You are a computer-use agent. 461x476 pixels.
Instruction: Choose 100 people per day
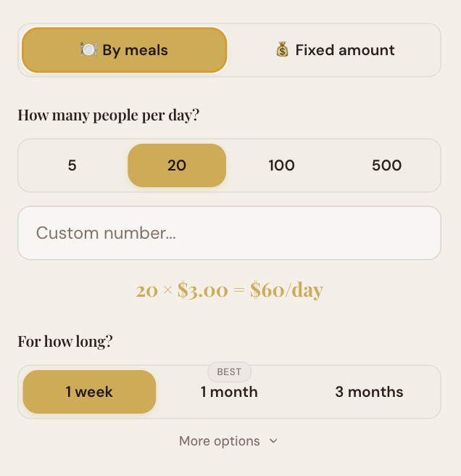click(x=281, y=165)
